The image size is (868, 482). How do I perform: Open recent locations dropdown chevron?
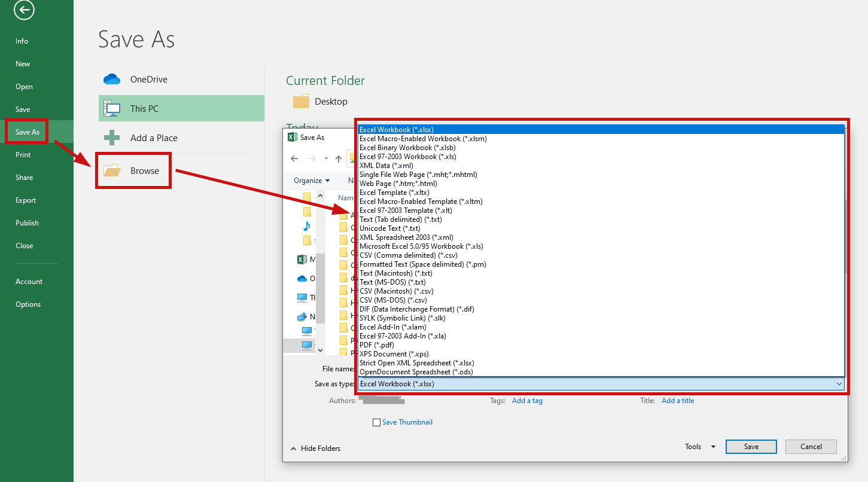[x=326, y=158]
